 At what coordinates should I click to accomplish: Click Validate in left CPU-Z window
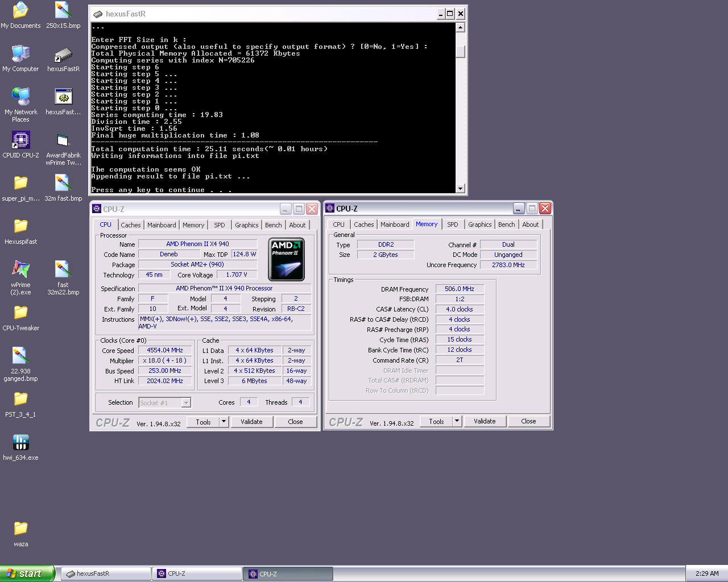point(251,422)
